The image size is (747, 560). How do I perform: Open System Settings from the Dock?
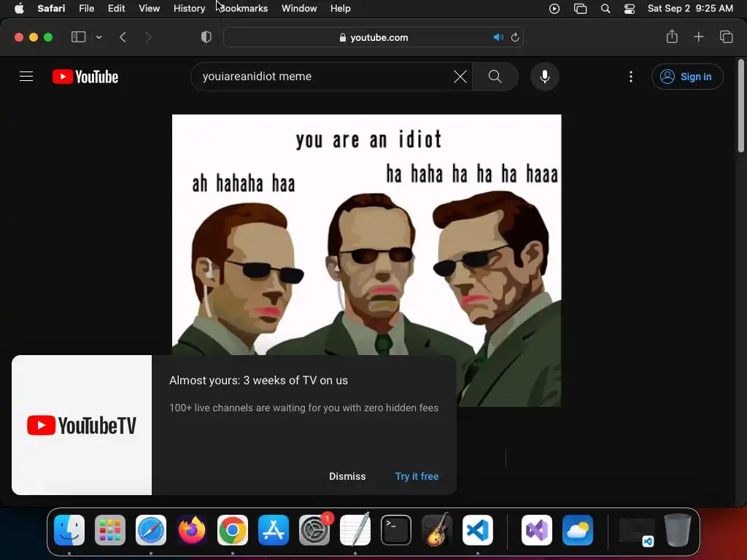314,530
